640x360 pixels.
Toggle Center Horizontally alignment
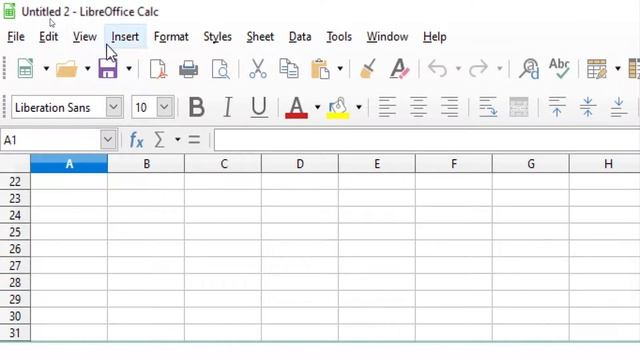[418, 107]
